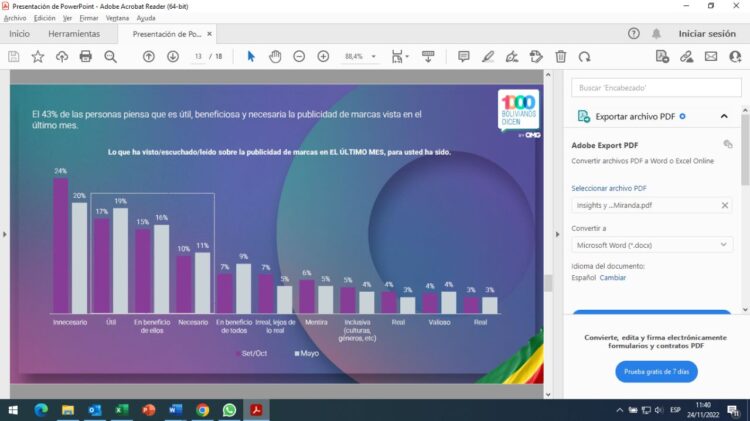
Task: Send file by email envelope icon
Action: click(x=711, y=56)
